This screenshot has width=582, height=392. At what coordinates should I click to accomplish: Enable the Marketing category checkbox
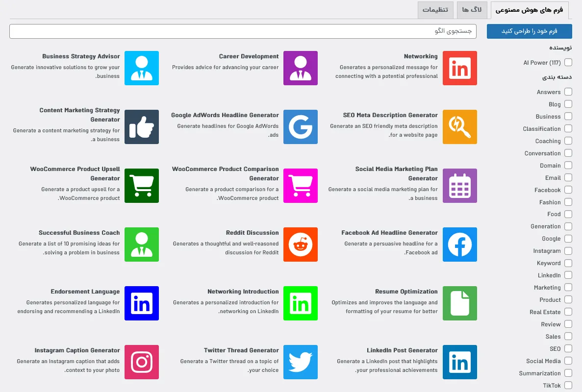pyautogui.click(x=568, y=287)
